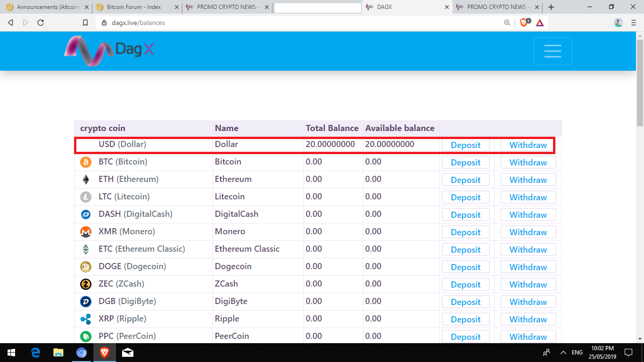Launch Edge from the taskbar
Screen dimensions: 644x362
35,352
